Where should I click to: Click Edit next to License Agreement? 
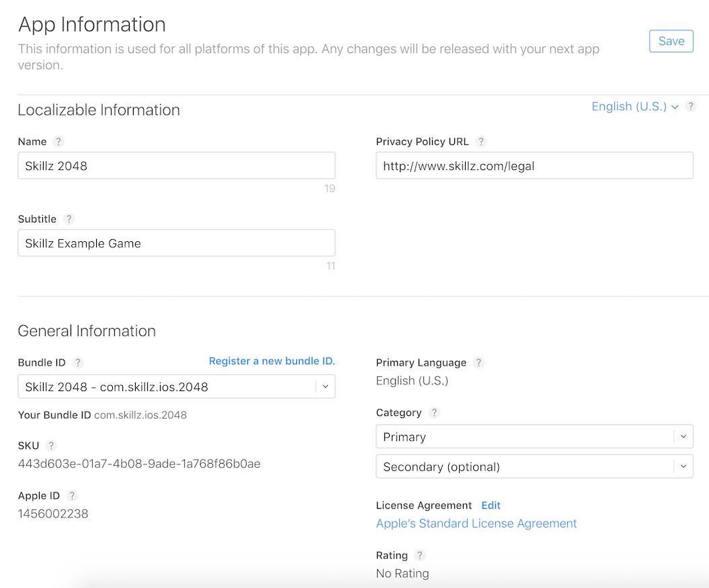491,505
